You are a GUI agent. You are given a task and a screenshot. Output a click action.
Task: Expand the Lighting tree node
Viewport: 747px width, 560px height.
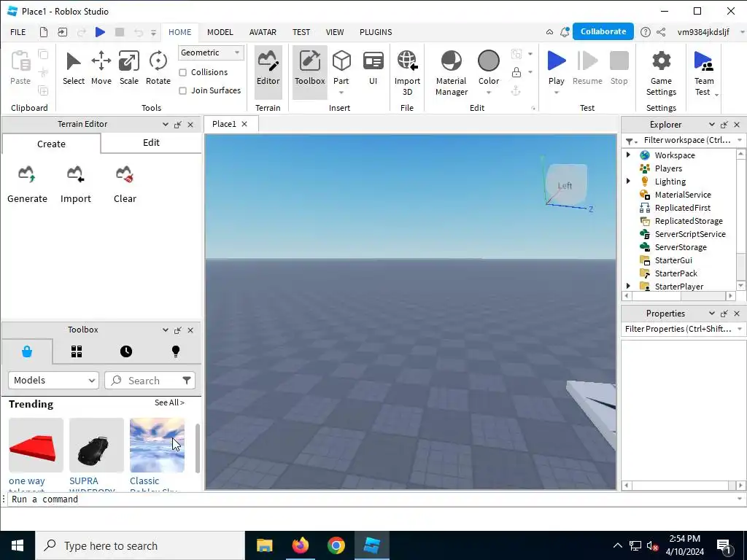point(628,181)
